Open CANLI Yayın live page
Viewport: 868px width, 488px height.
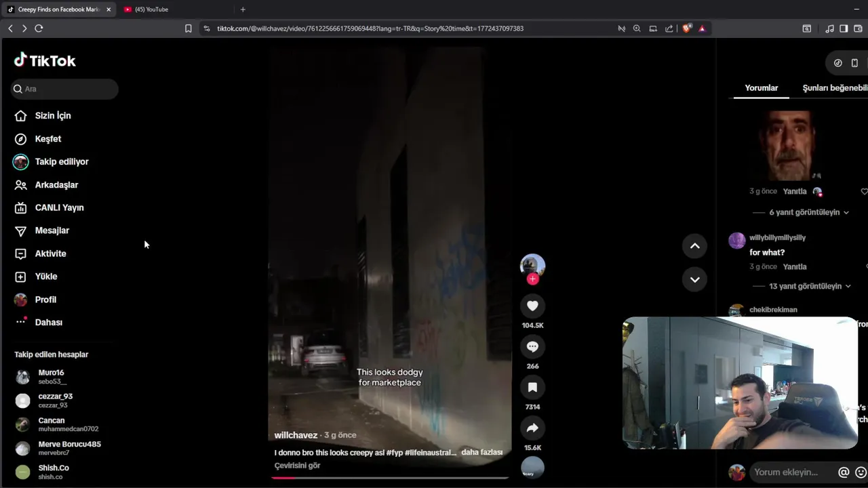(x=49, y=208)
